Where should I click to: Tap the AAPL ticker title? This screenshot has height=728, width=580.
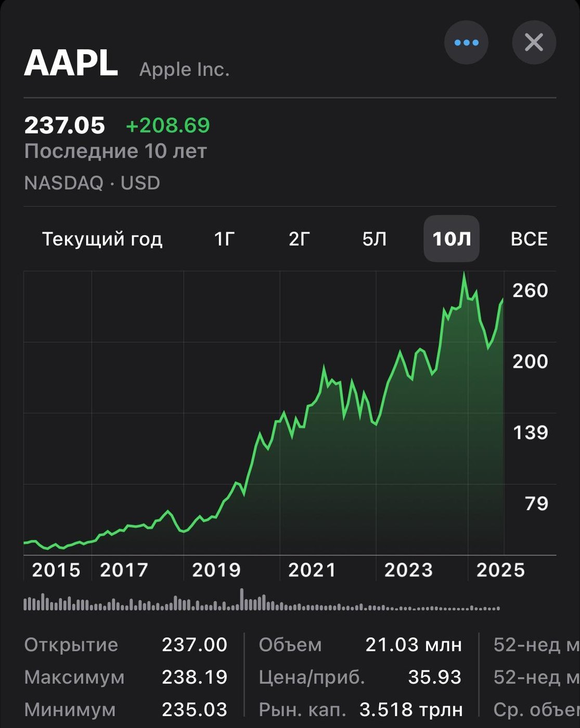[x=71, y=63]
